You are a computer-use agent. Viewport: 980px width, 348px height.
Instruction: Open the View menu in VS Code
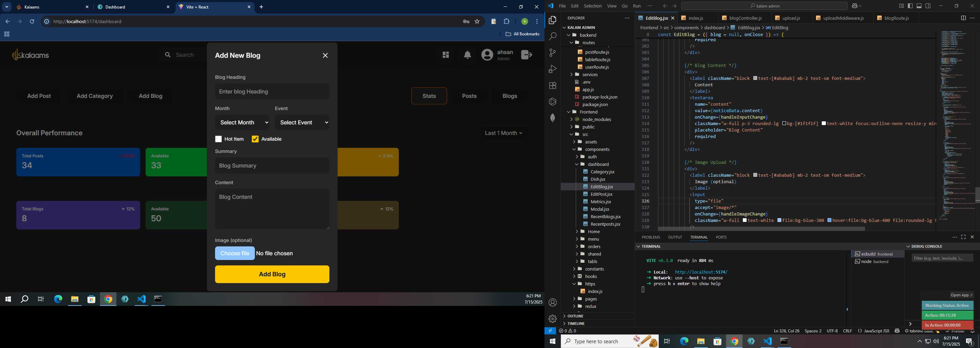tap(612, 6)
